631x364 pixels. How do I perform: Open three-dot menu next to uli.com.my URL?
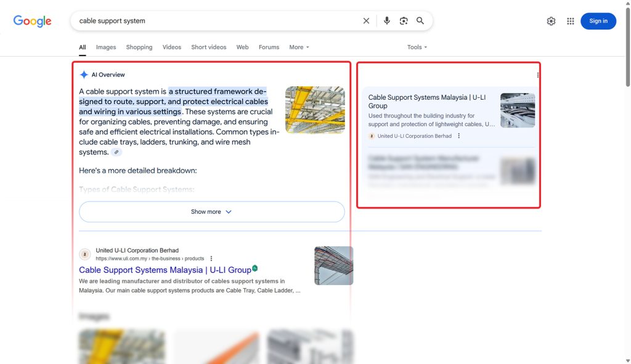(x=211, y=259)
